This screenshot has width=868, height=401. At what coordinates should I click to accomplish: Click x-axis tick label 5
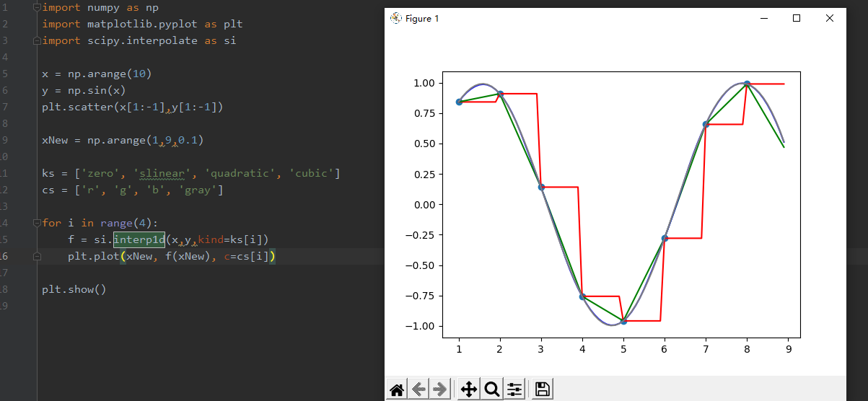(623, 349)
